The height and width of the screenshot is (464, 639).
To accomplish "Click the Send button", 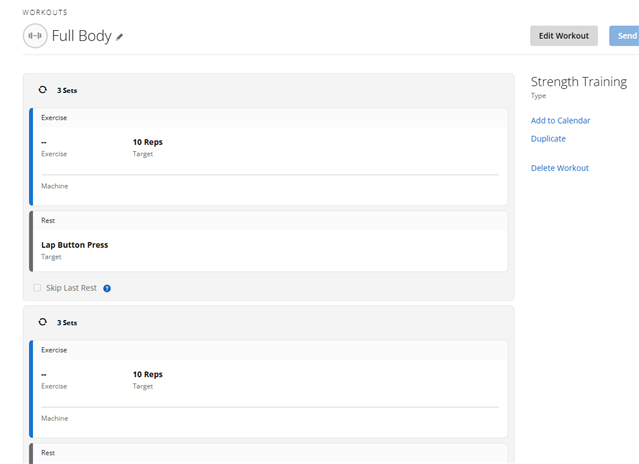I will coord(625,36).
